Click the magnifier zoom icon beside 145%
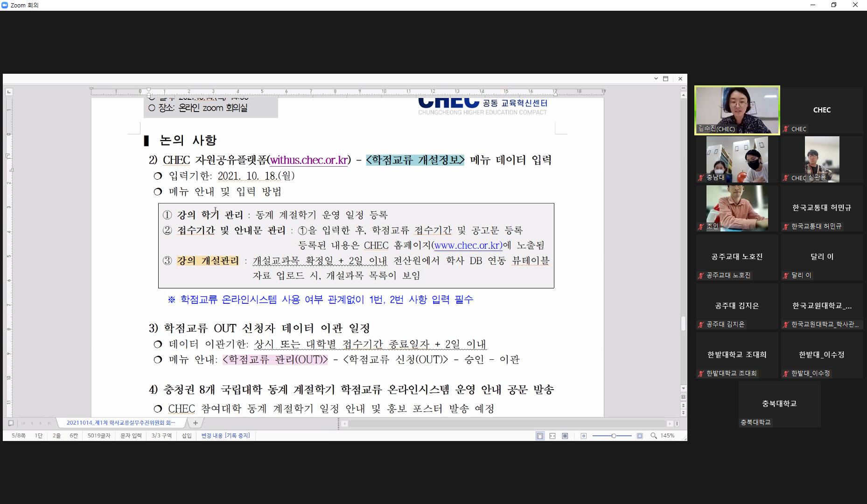This screenshot has width=867, height=504. coord(654,436)
